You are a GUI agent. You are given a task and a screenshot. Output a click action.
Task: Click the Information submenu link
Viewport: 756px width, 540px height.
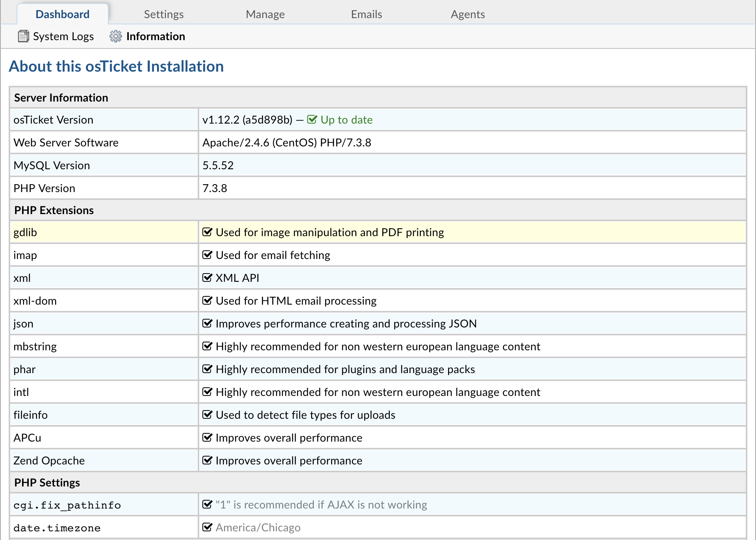156,37
